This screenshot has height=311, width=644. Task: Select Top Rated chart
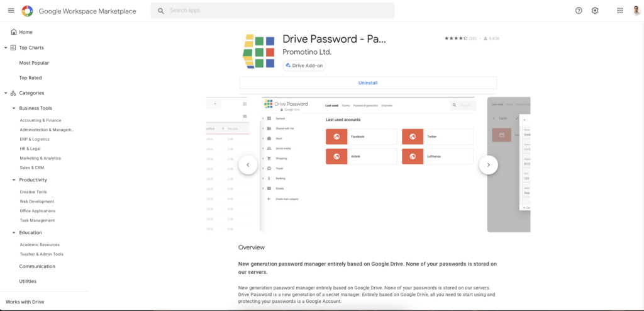[30, 78]
